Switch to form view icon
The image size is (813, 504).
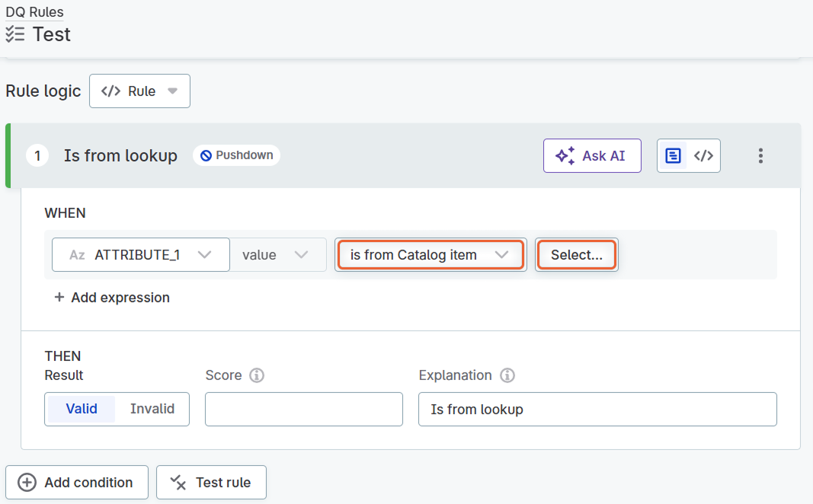[674, 156]
